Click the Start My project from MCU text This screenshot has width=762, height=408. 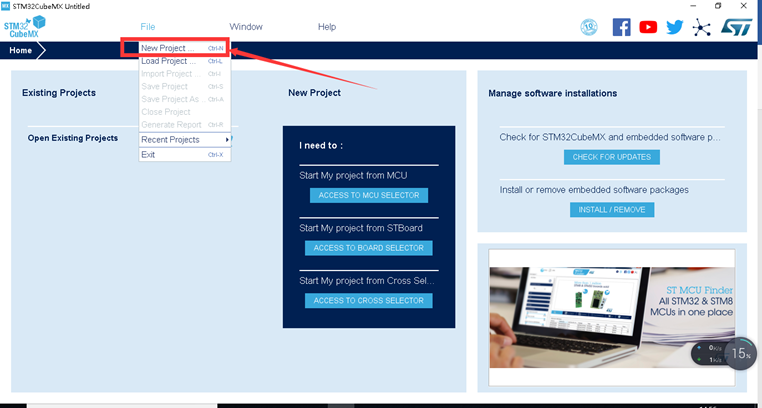point(353,175)
